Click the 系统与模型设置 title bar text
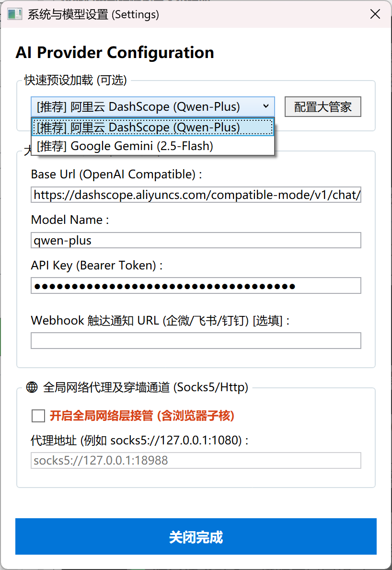This screenshot has width=392, height=570. [x=93, y=14]
